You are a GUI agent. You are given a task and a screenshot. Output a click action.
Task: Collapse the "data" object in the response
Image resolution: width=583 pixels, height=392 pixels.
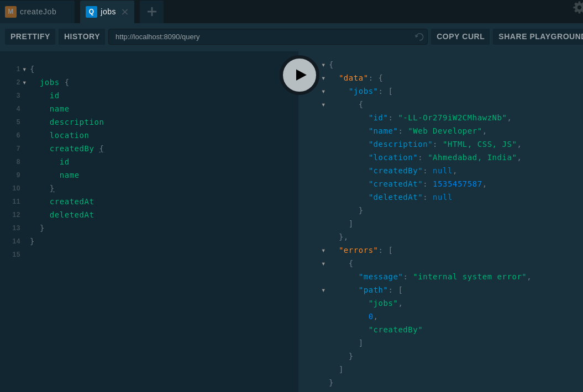tap(323, 78)
